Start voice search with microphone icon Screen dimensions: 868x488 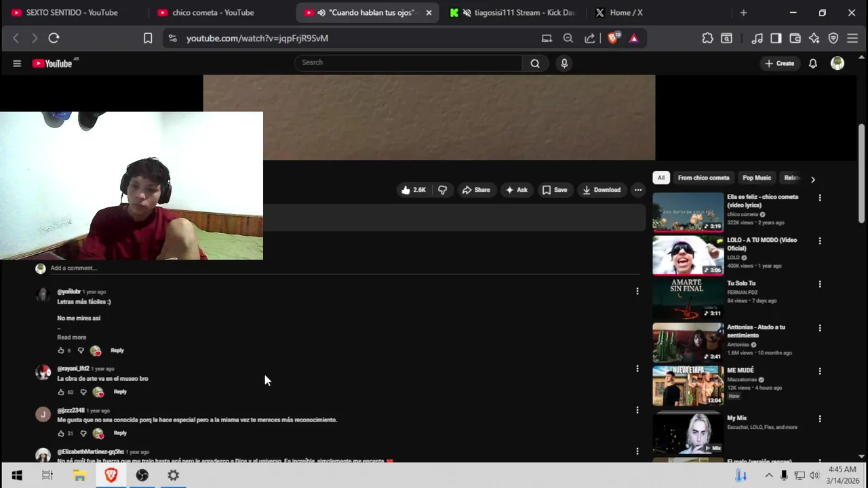pos(564,63)
